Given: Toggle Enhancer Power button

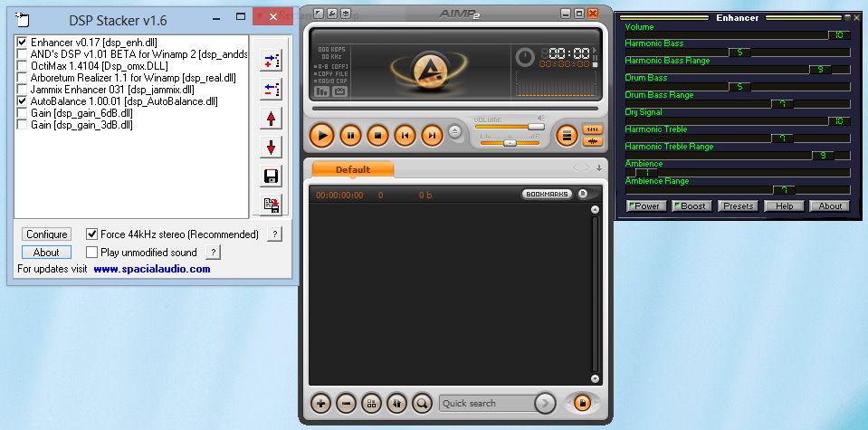Looking at the screenshot, I should click(x=646, y=205).
